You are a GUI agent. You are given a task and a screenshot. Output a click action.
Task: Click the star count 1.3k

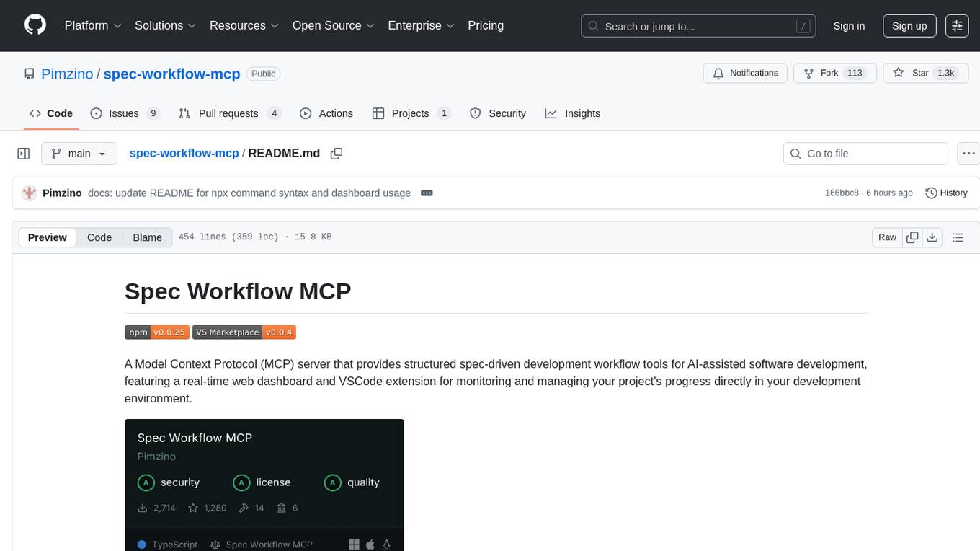coord(945,73)
